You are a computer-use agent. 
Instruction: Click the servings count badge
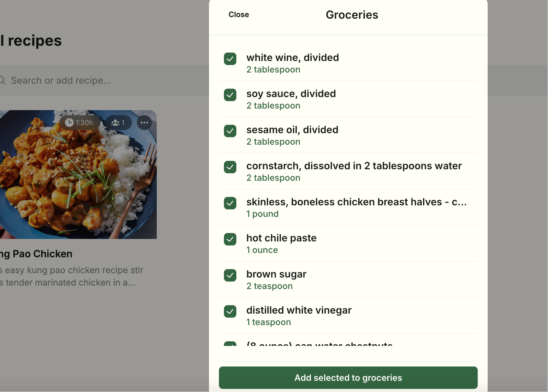(118, 123)
